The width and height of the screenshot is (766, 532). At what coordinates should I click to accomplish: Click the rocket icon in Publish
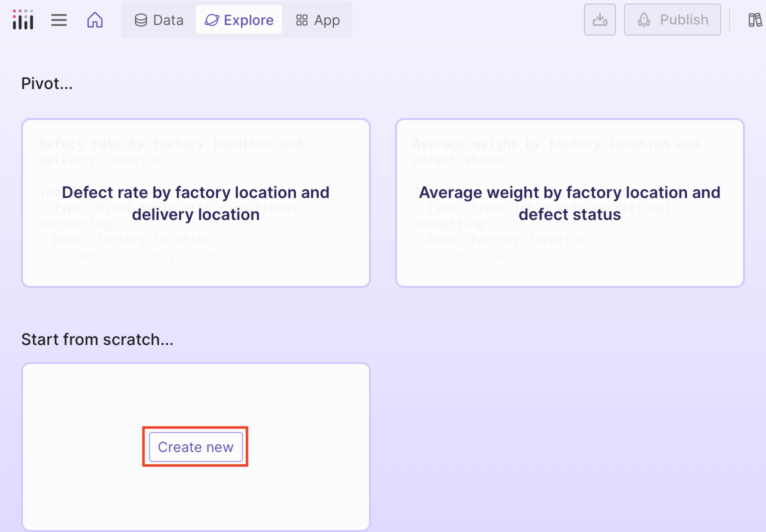(x=644, y=20)
